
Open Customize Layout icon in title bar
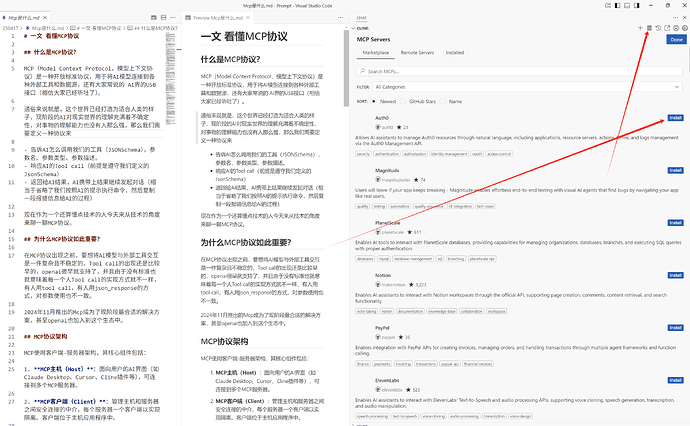[608, 6]
